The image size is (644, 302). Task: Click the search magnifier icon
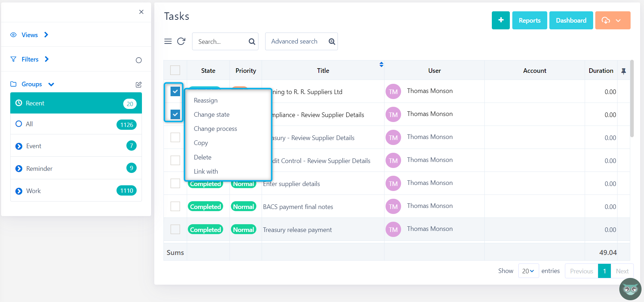tap(252, 42)
